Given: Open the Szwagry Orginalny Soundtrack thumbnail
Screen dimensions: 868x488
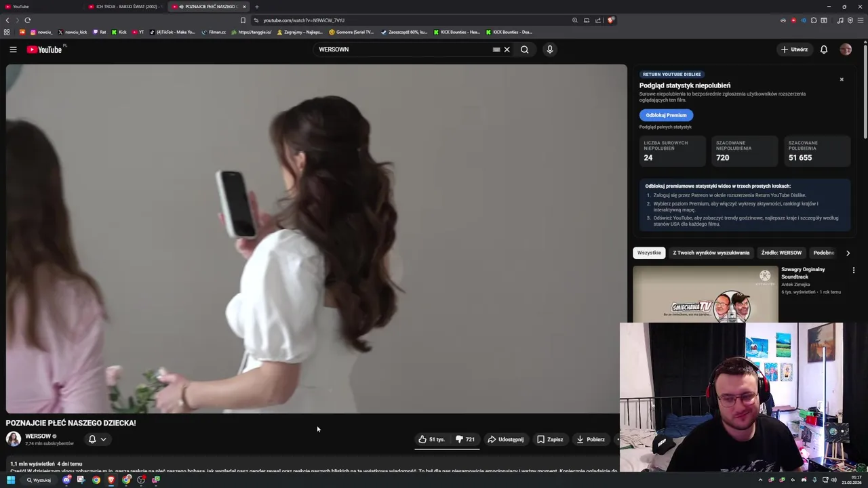Looking at the screenshot, I should click(705, 294).
